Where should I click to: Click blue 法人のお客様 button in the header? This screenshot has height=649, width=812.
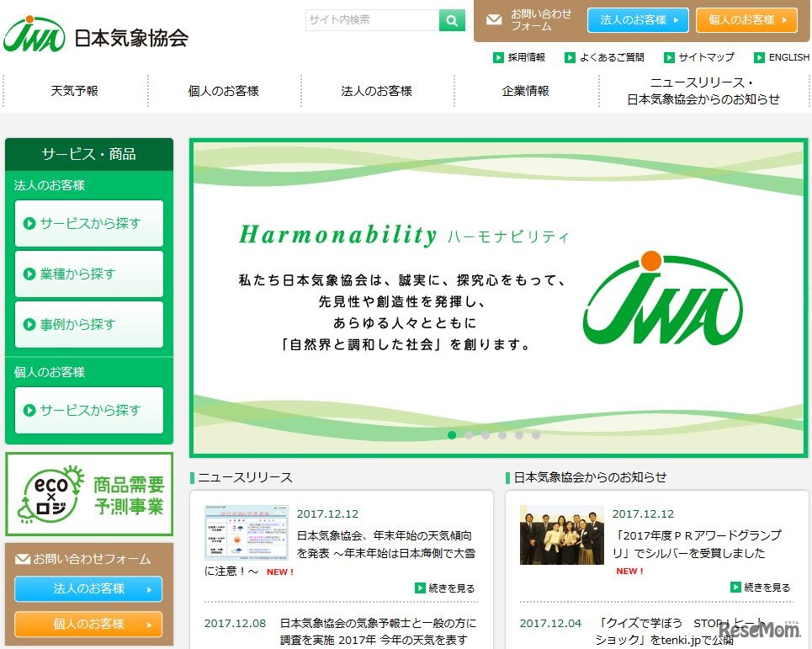click(x=638, y=20)
